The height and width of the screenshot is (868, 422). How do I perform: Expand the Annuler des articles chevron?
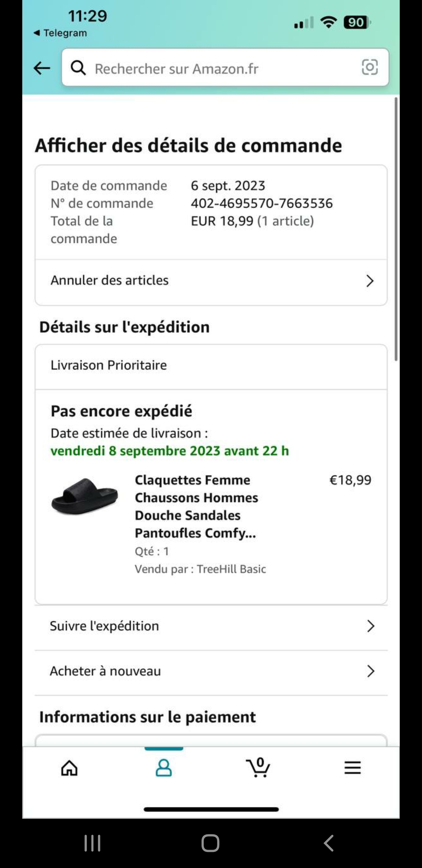pos(370,281)
